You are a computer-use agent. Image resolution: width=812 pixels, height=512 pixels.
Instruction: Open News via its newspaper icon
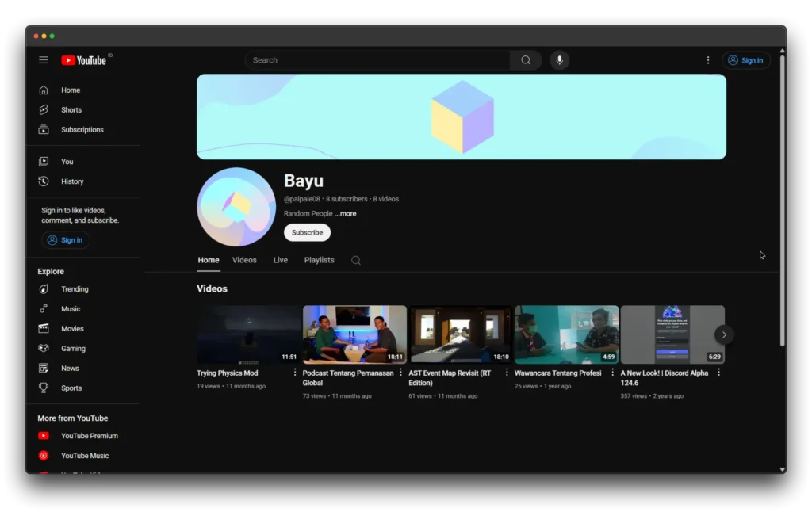44,368
